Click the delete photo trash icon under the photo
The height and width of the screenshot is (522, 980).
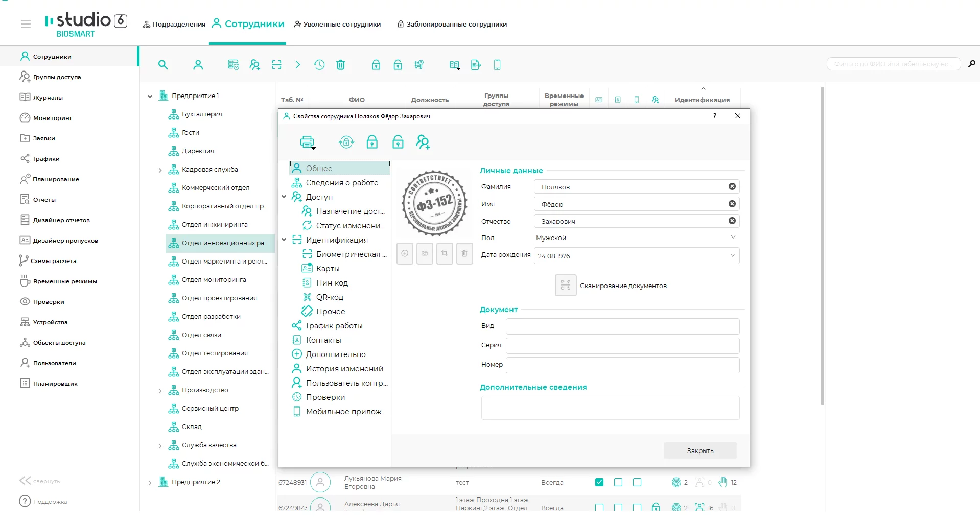pyautogui.click(x=464, y=254)
